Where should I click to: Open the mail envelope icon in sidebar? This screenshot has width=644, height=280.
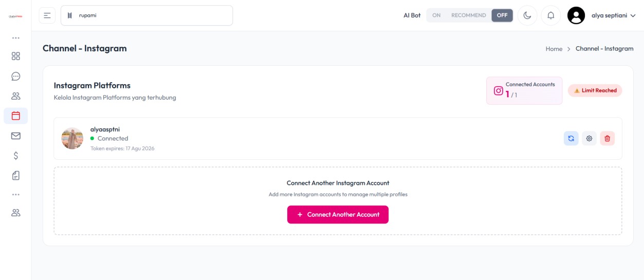click(x=16, y=136)
